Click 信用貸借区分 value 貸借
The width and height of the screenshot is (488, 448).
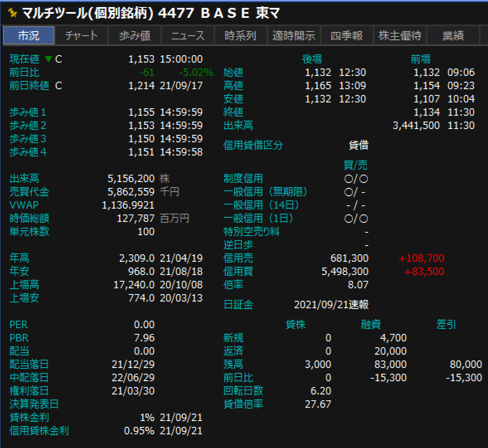pyautogui.click(x=359, y=145)
